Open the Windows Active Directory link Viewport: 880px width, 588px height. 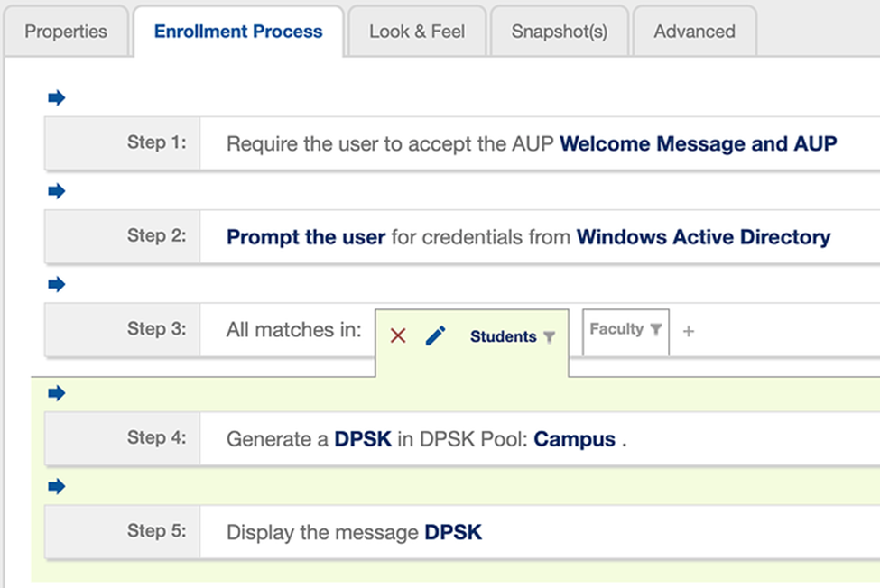[703, 238]
